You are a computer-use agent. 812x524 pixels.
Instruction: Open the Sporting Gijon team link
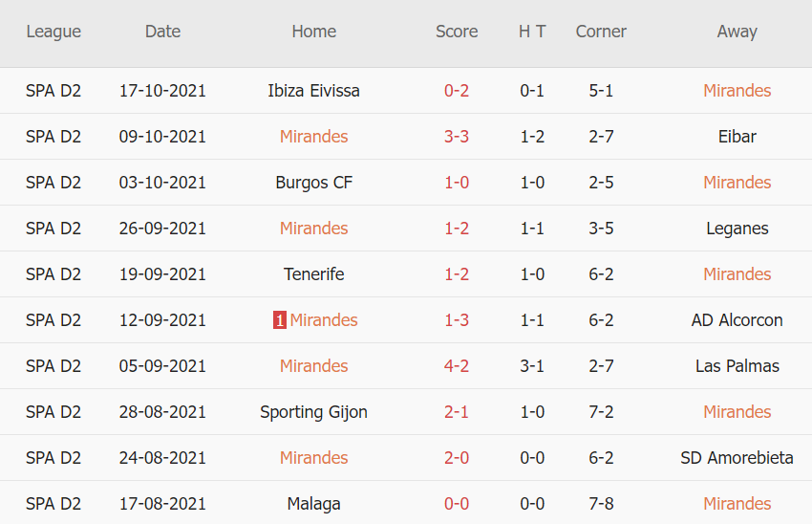click(x=314, y=412)
